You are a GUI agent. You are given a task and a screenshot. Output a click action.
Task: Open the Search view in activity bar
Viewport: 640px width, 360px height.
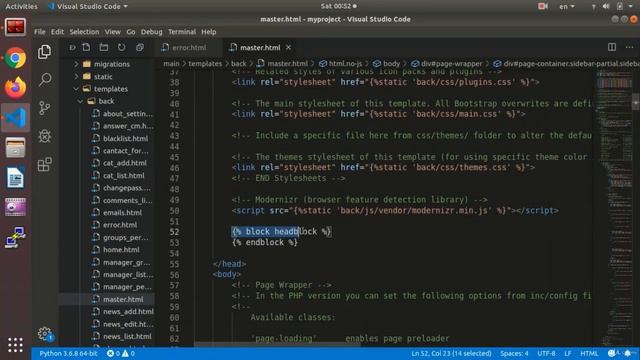coord(44,79)
